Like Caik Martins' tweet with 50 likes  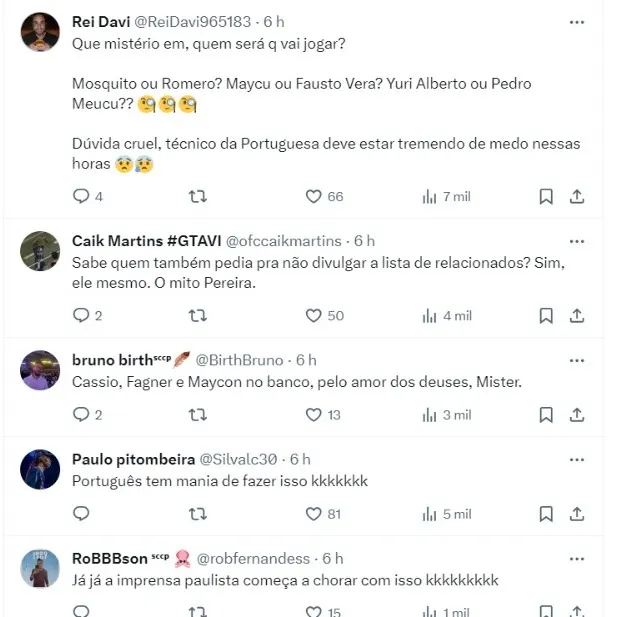click(x=313, y=316)
